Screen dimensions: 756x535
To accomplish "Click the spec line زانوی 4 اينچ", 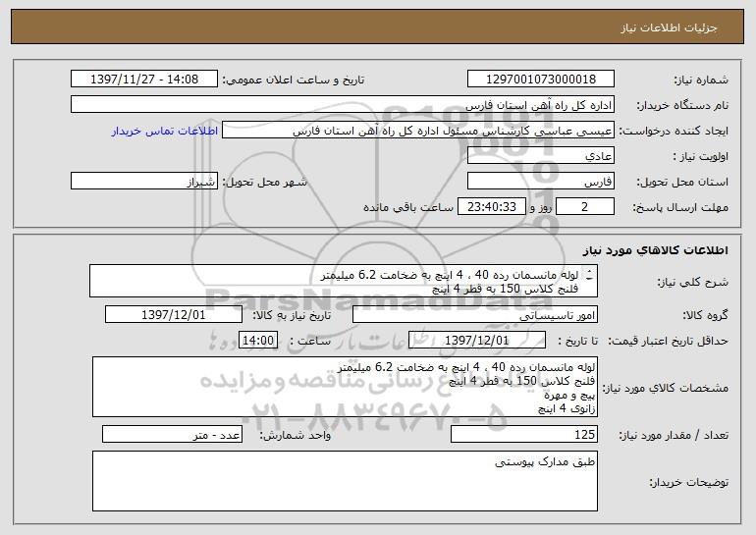I will tap(567, 408).
